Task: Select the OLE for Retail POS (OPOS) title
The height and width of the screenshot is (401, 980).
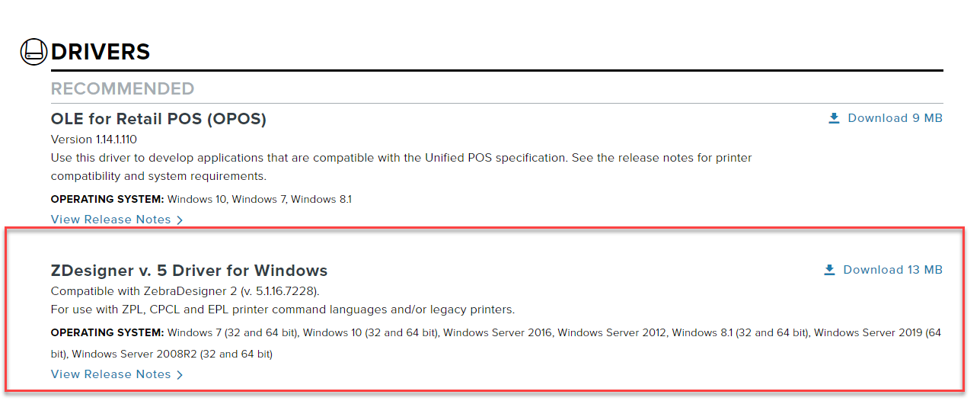Action: point(158,119)
